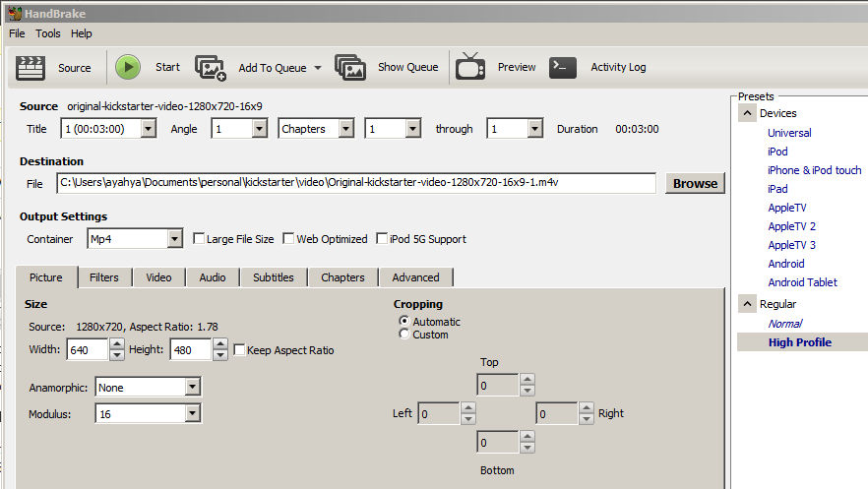The width and height of the screenshot is (868, 489).
Task: Switch to the Video tab
Action: (158, 277)
